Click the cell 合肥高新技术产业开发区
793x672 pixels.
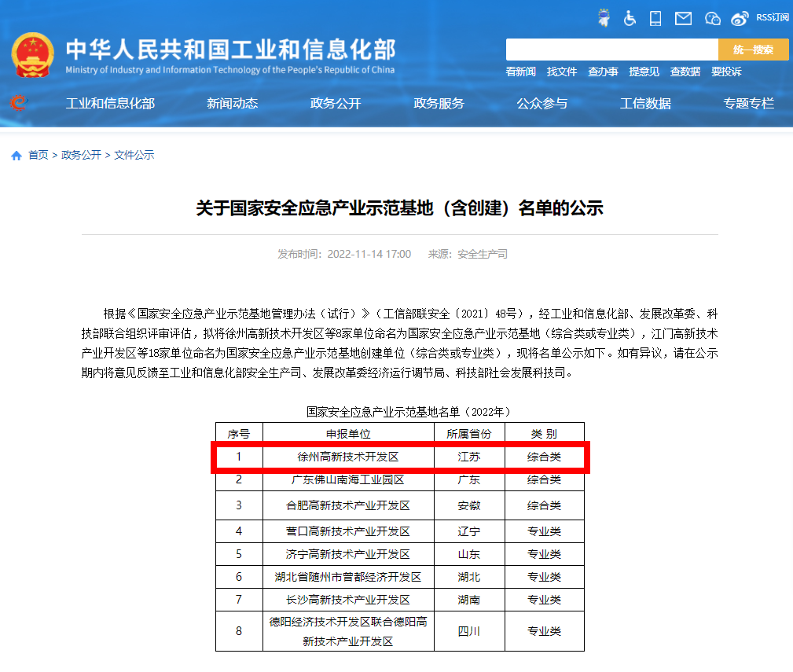(x=348, y=505)
